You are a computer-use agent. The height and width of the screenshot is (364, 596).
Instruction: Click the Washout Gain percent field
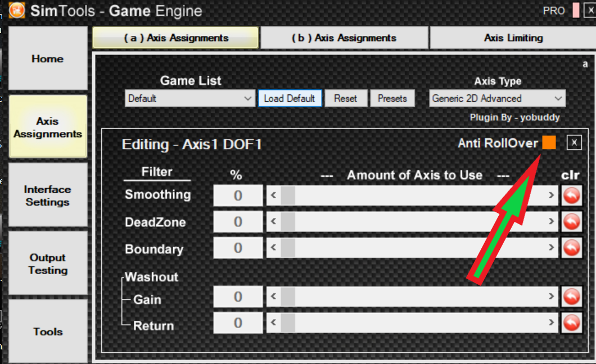[238, 297]
